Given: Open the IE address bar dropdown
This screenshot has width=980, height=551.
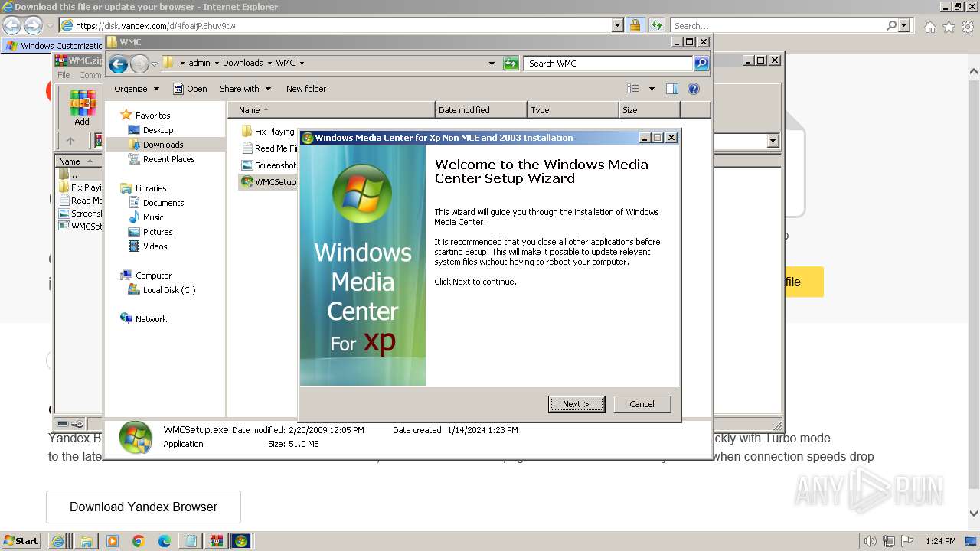Looking at the screenshot, I should (618, 25).
